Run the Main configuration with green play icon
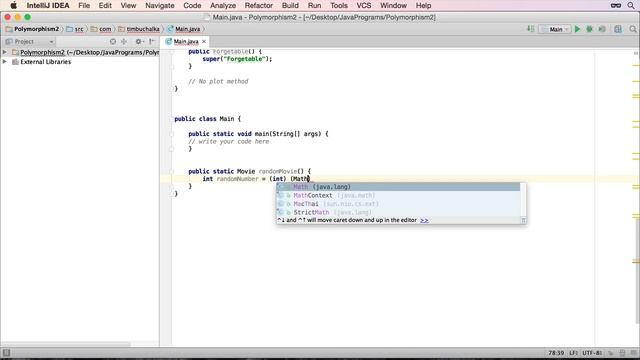The height and width of the screenshot is (360, 640). (x=577, y=29)
